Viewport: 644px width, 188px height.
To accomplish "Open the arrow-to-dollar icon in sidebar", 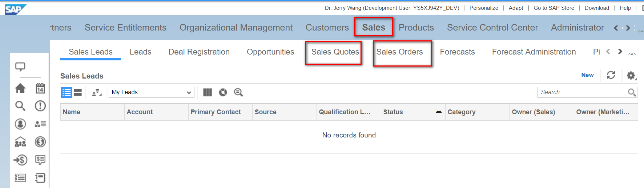I will point(20,160).
